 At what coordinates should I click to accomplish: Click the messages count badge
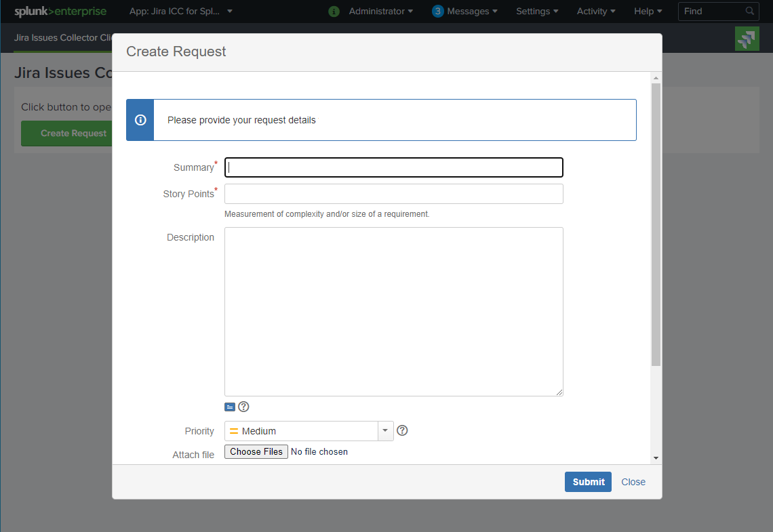(x=437, y=11)
